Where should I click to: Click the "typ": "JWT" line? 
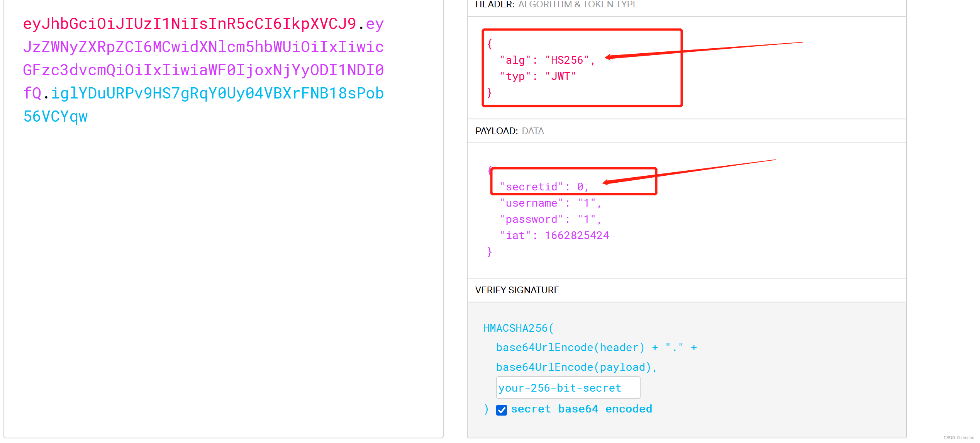(537, 76)
